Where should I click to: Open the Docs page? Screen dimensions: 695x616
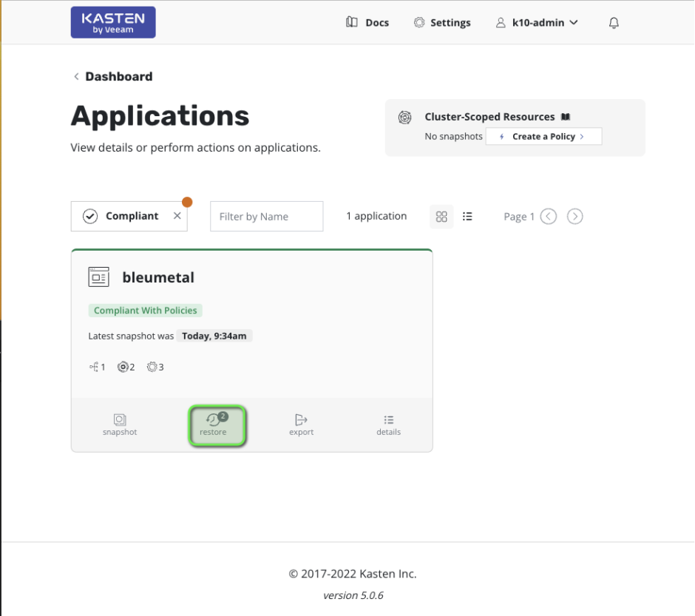(367, 22)
